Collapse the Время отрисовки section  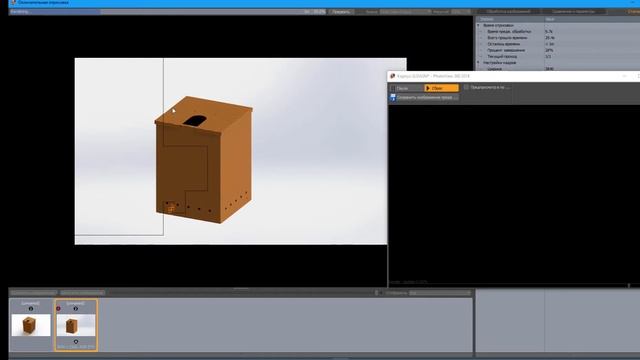(x=478, y=25)
